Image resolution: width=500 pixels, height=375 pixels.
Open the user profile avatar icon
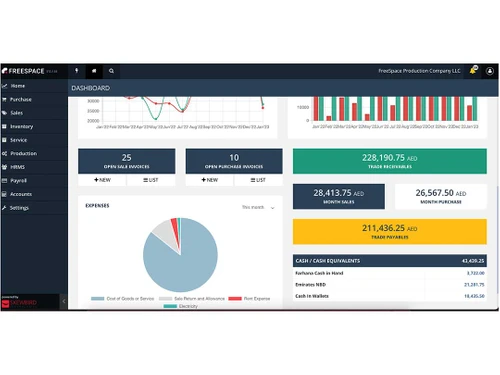(x=490, y=71)
